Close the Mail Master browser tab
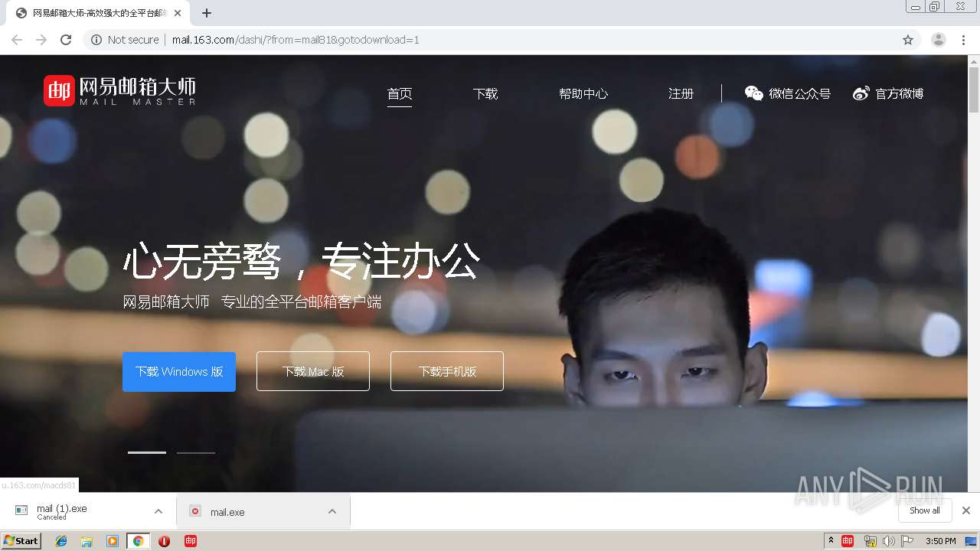The image size is (980, 551). point(178,13)
